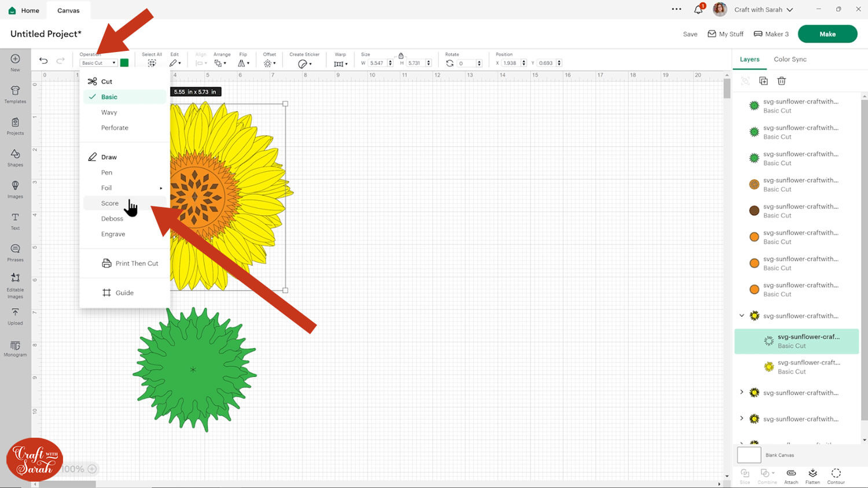Click the green operation color swatch
The image size is (868, 488).
point(124,63)
